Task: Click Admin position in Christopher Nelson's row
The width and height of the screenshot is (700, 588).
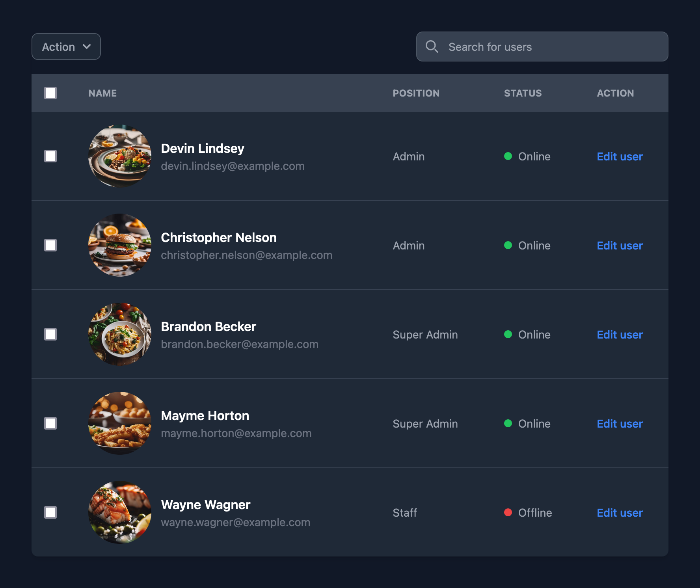Action: point(409,246)
